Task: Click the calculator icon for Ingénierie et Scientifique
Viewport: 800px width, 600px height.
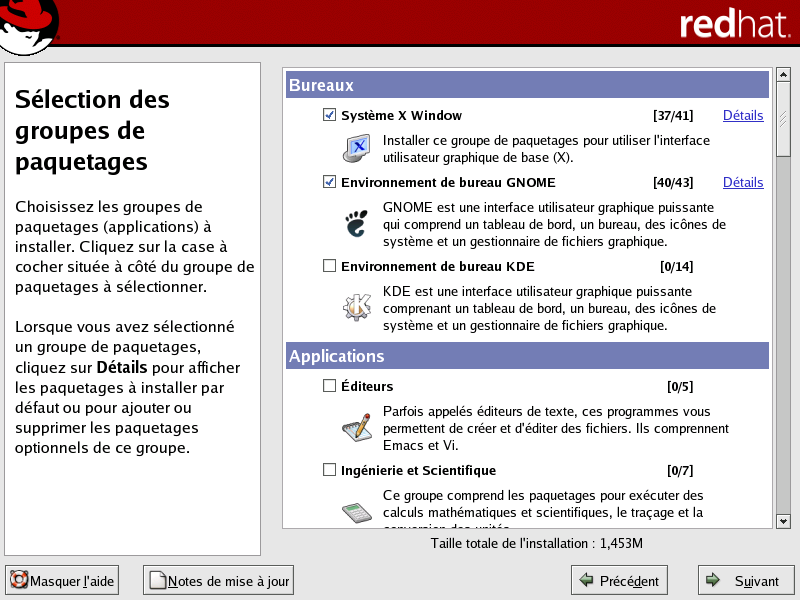Action: (357, 511)
